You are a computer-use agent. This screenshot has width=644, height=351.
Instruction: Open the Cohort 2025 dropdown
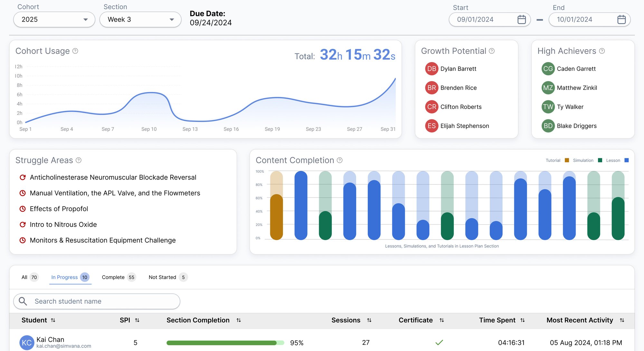(x=54, y=20)
